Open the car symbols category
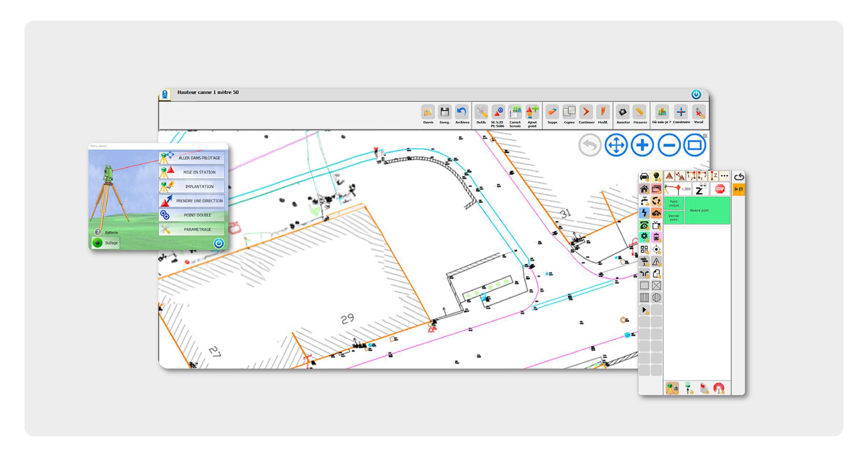 point(644,177)
